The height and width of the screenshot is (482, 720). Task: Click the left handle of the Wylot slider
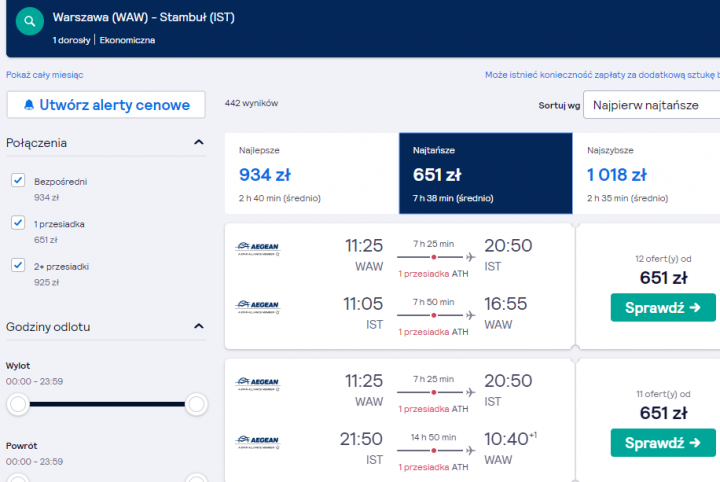click(17, 404)
